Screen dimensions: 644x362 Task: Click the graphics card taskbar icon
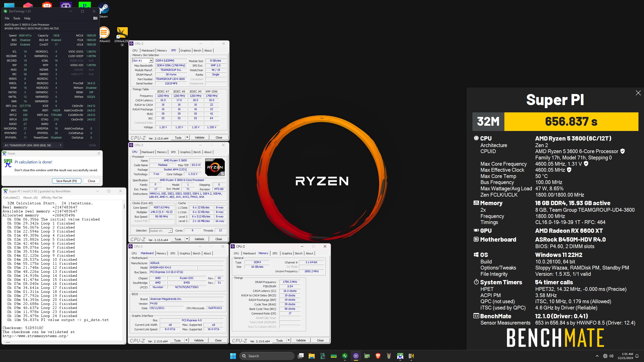pos(367,356)
